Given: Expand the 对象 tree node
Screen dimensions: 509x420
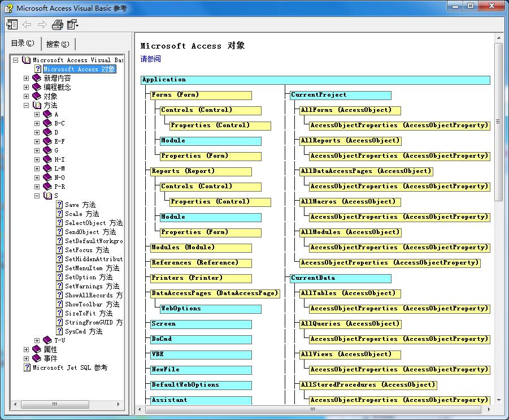Looking at the screenshot, I should 27,97.
